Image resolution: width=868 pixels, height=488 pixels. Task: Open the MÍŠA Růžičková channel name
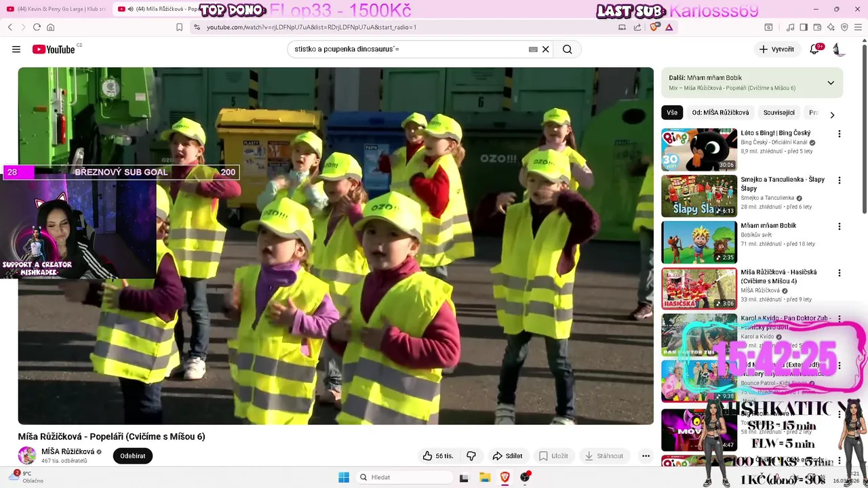pyautogui.click(x=68, y=451)
